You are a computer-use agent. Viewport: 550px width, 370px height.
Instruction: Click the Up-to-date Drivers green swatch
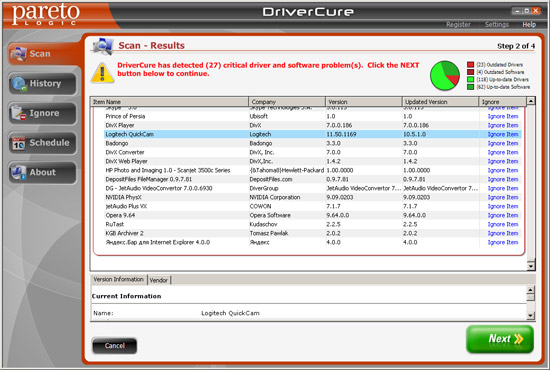click(470, 80)
